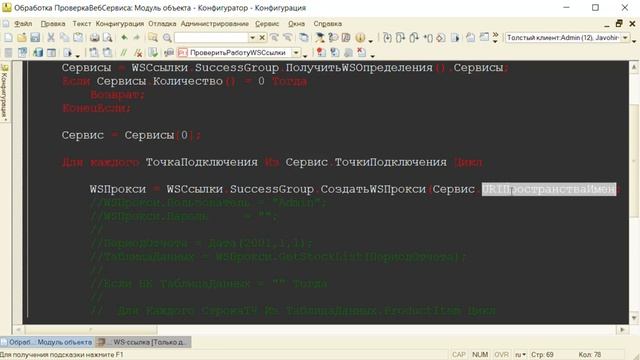
Task: Open the Конфигурация side panel tab
Action: 4,93
